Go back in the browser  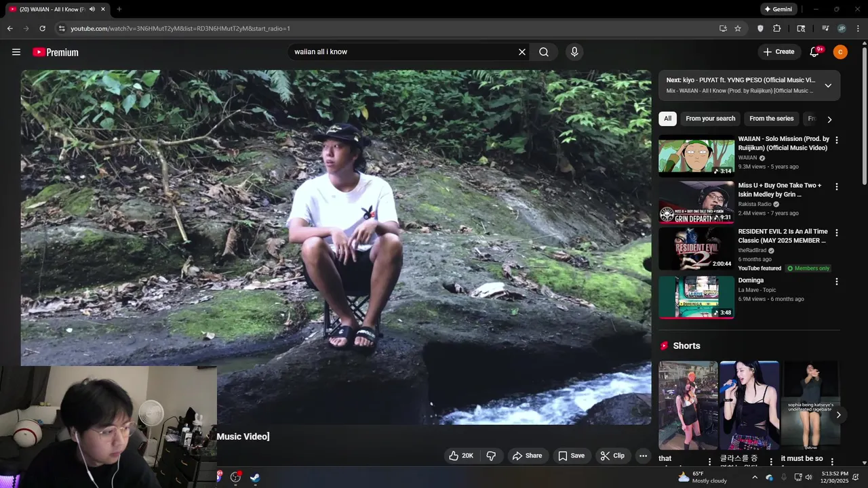click(x=9, y=28)
